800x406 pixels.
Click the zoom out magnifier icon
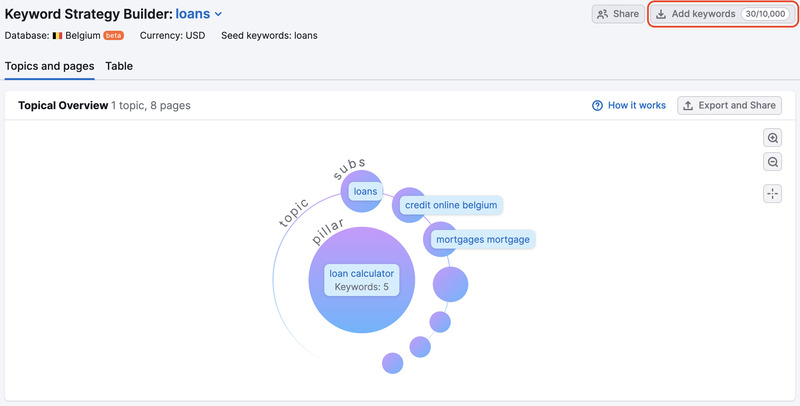(x=773, y=162)
